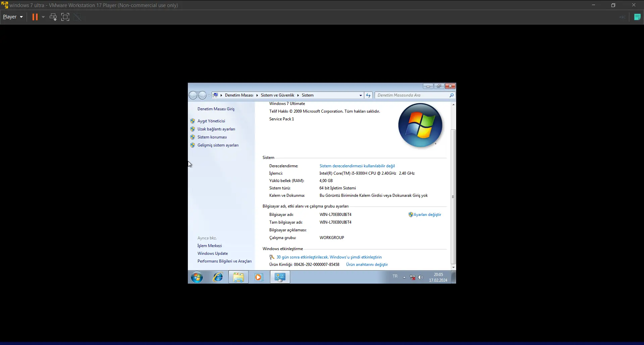Click the Windows 7 logo image
This screenshot has width=644, height=345.
[x=420, y=125]
